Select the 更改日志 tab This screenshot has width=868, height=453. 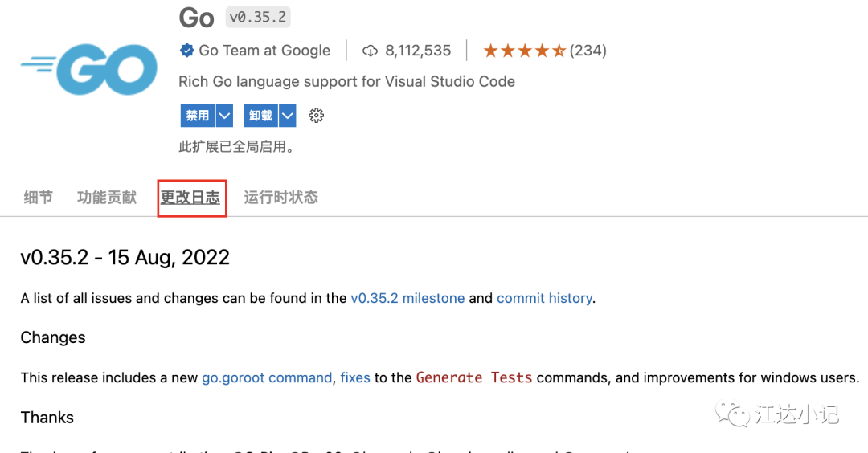(190, 198)
